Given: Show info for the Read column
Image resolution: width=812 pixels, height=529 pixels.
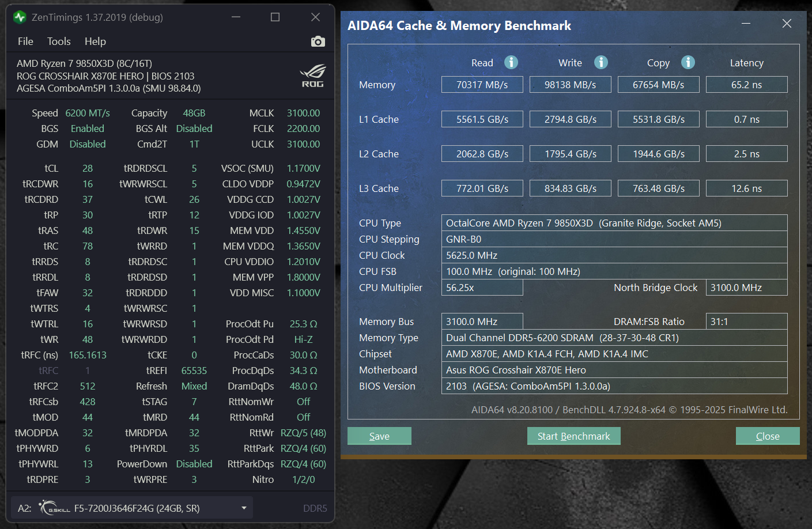Looking at the screenshot, I should tap(511, 62).
